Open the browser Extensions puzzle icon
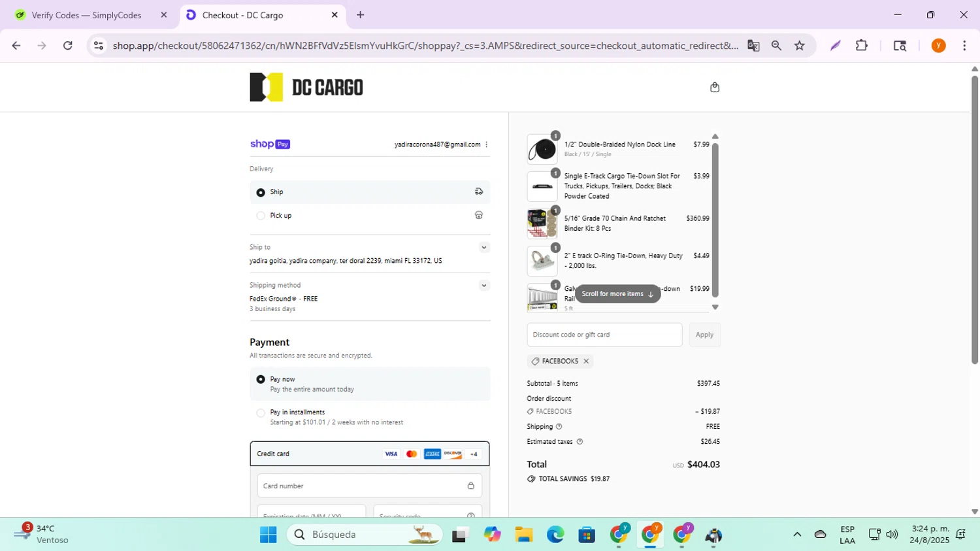The image size is (980, 551). point(862,46)
